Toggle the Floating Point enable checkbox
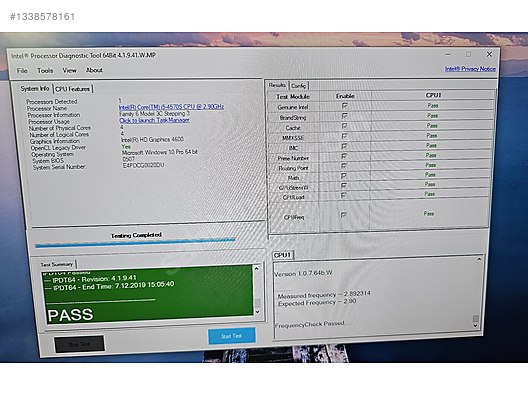 click(344, 166)
